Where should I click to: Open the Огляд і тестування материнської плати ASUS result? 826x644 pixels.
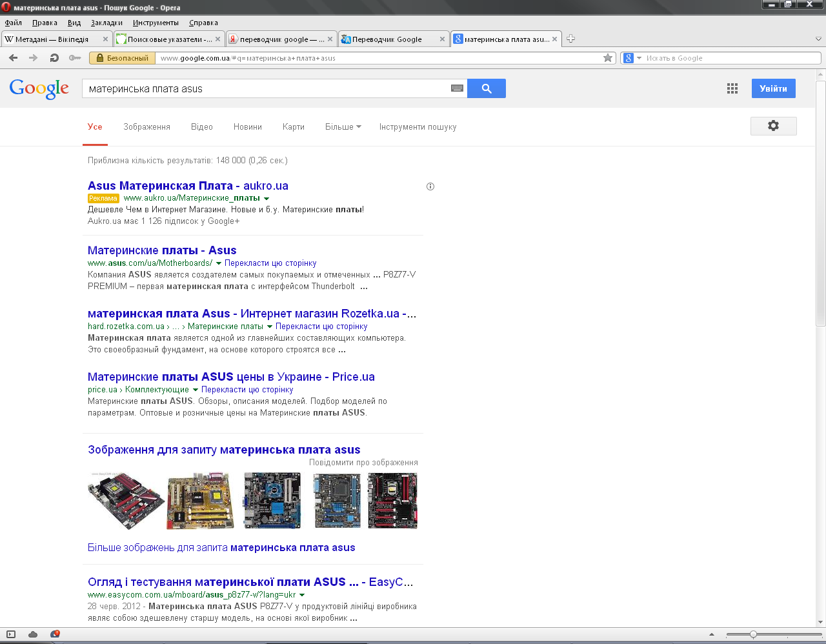pyautogui.click(x=250, y=582)
